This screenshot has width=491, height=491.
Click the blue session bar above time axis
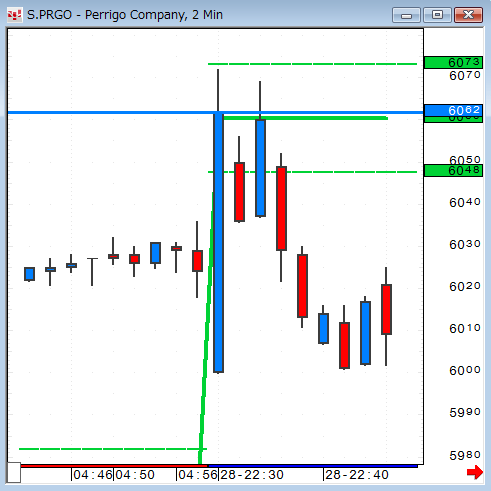pos(312,466)
